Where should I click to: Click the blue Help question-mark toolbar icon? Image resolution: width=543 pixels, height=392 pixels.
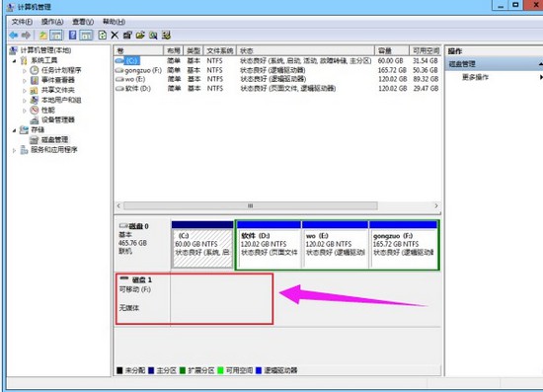coord(72,35)
